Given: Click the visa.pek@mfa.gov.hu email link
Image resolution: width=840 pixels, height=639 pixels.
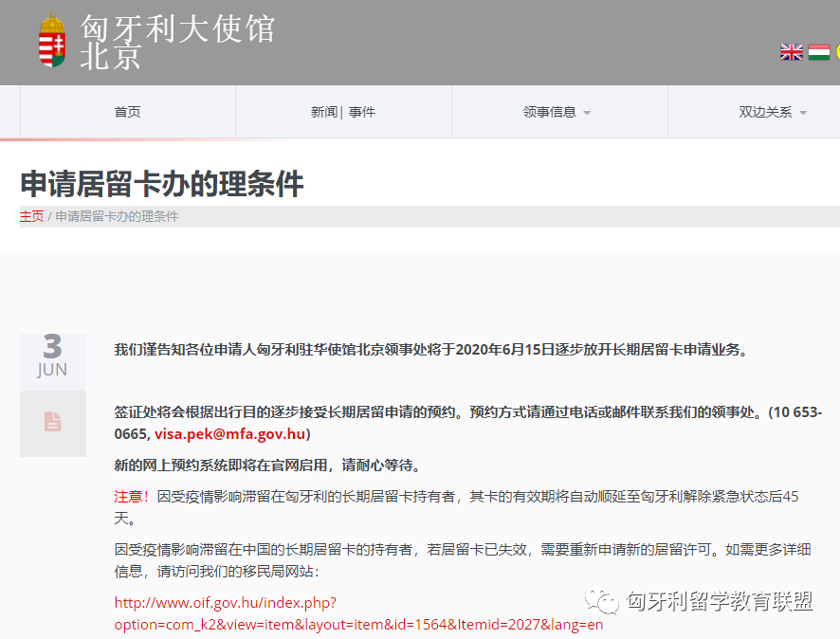Looking at the screenshot, I should coord(229,434).
